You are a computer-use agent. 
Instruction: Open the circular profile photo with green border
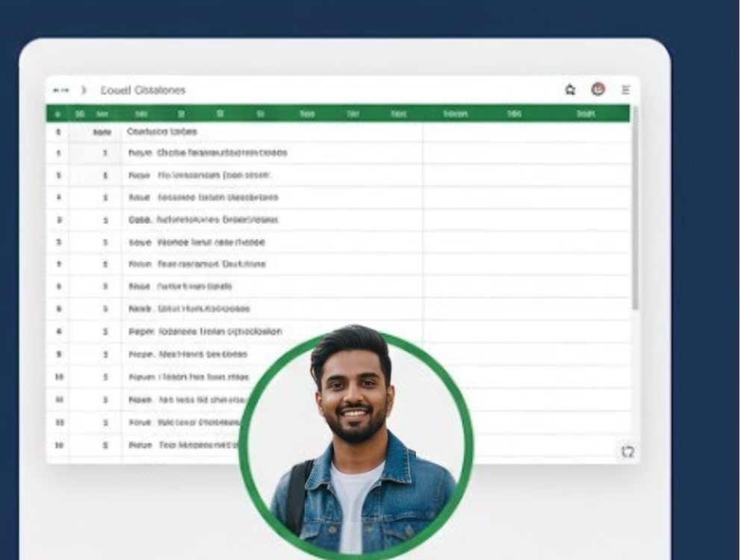tap(356, 444)
